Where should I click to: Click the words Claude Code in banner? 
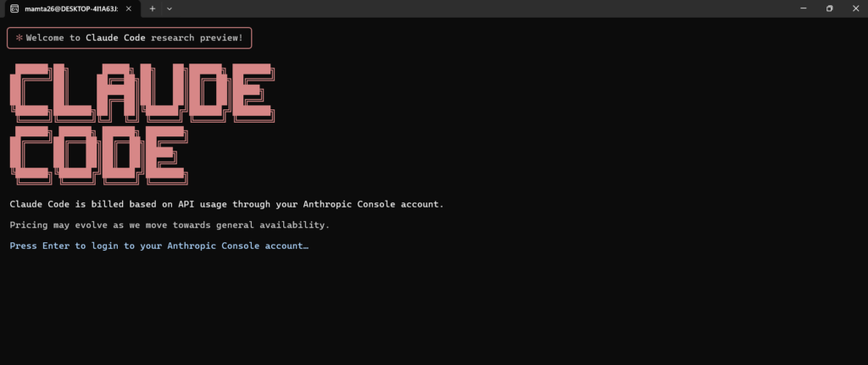[114, 38]
